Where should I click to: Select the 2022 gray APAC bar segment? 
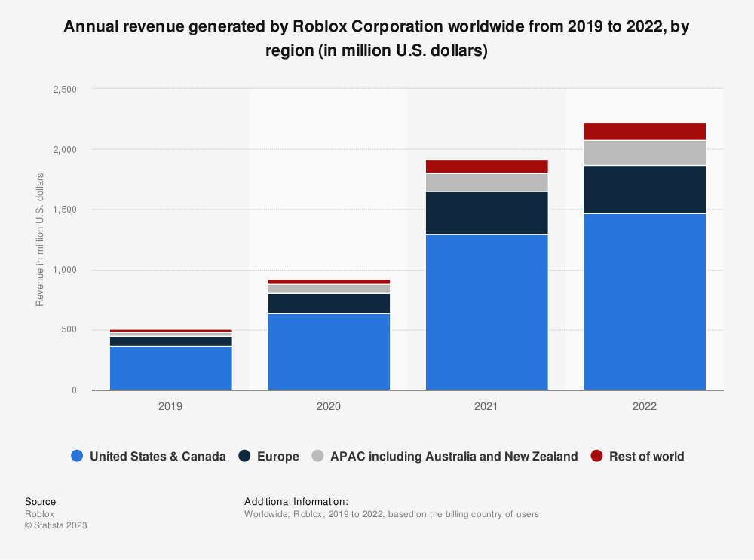645,153
